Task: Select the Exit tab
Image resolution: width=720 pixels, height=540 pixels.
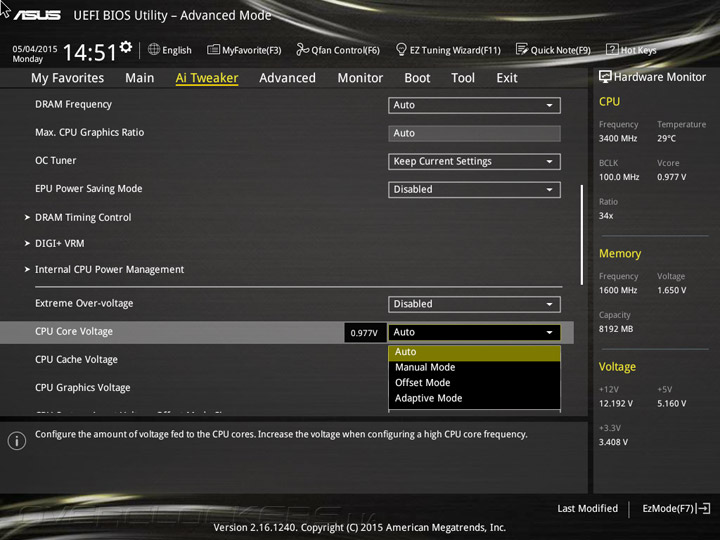Action: click(507, 78)
